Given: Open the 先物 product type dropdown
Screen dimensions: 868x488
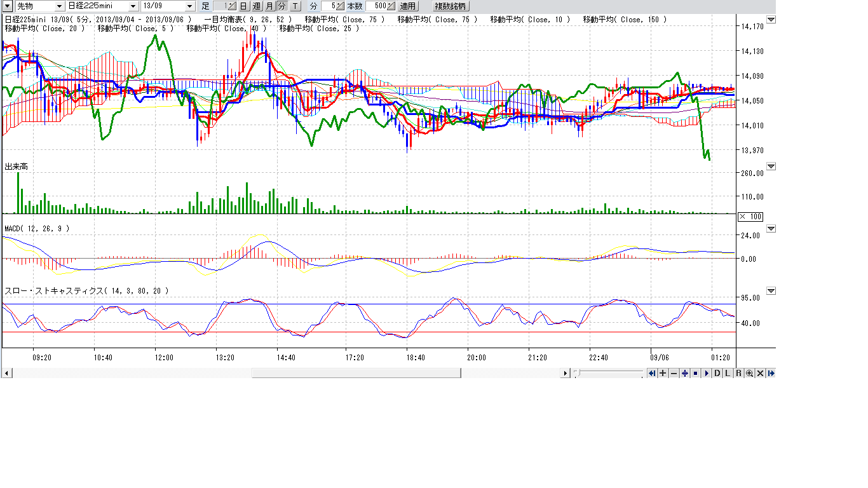Looking at the screenshot, I should [59, 6].
